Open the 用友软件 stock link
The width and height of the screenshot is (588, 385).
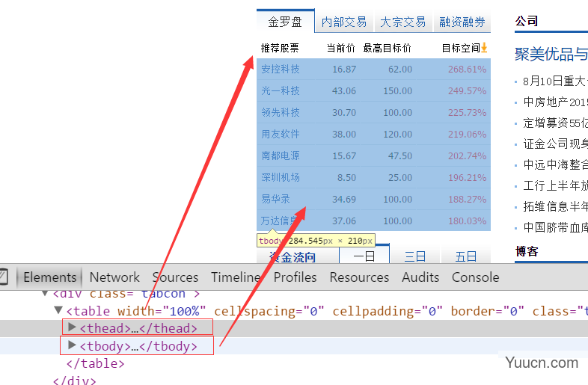coord(280,135)
